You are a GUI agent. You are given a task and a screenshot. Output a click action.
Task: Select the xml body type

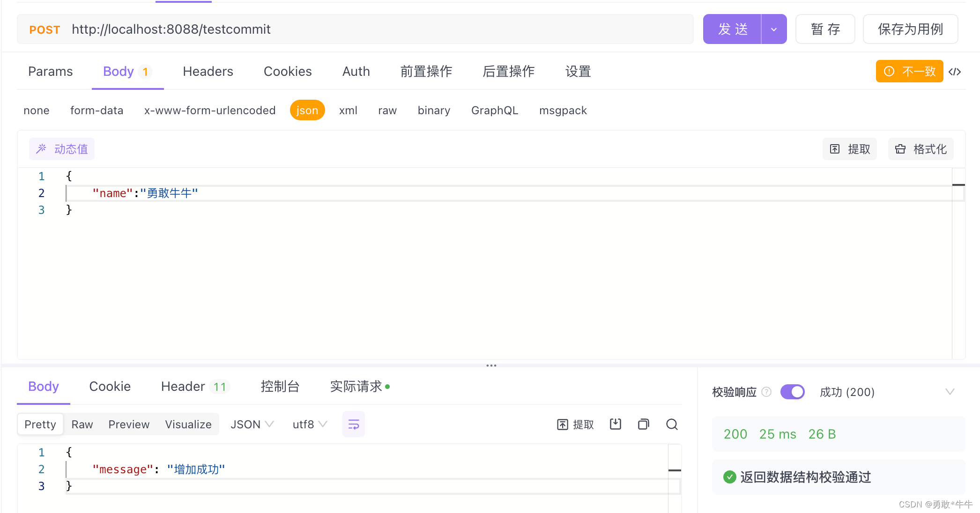point(348,110)
